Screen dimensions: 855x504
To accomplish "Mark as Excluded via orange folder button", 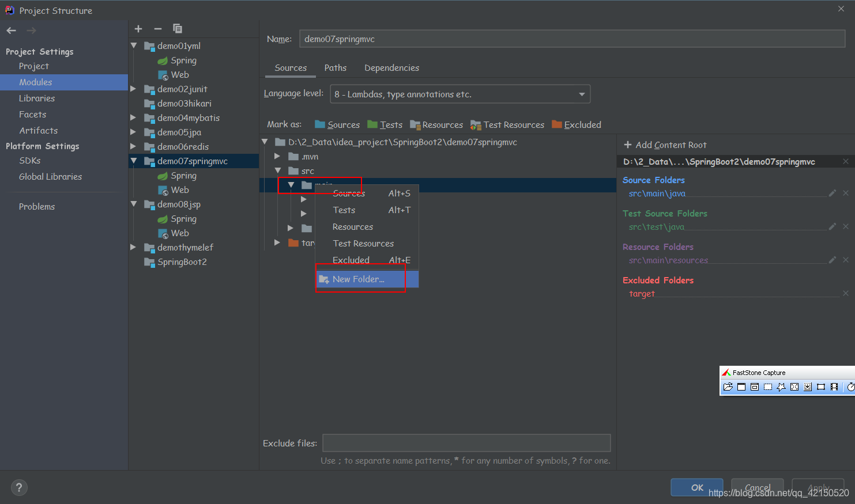I will (x=577, y=124).
